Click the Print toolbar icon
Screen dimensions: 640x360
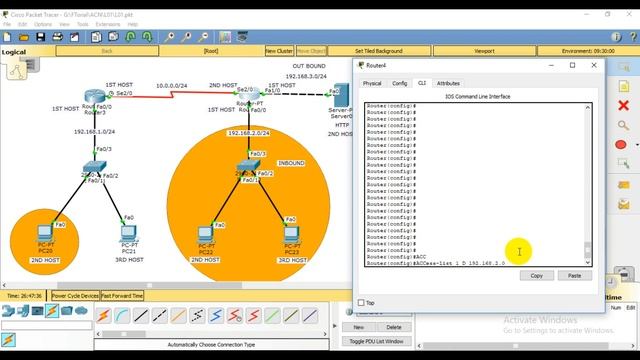(58, 37)
